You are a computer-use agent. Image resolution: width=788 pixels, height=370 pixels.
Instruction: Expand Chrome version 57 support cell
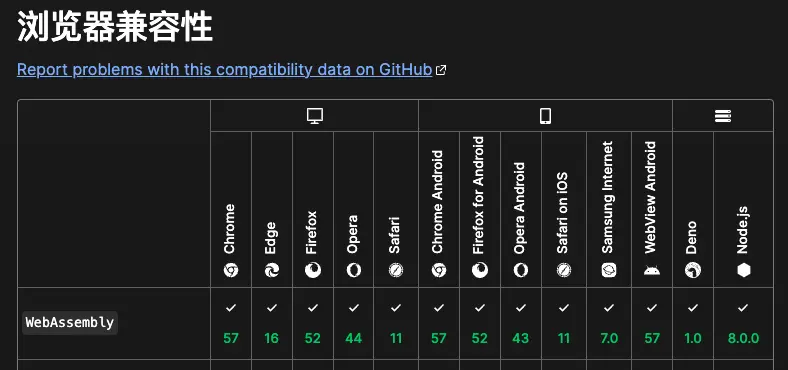pos(231,323)
